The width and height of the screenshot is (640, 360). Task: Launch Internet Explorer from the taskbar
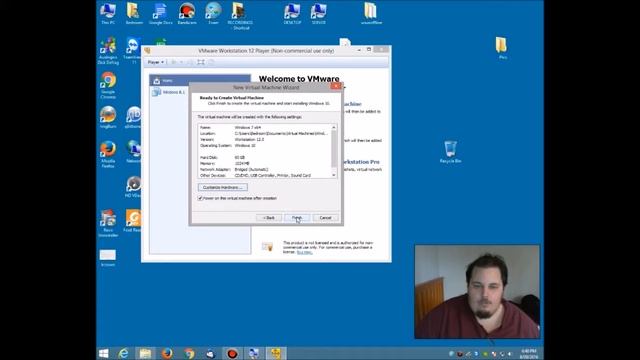pos(123,353)
